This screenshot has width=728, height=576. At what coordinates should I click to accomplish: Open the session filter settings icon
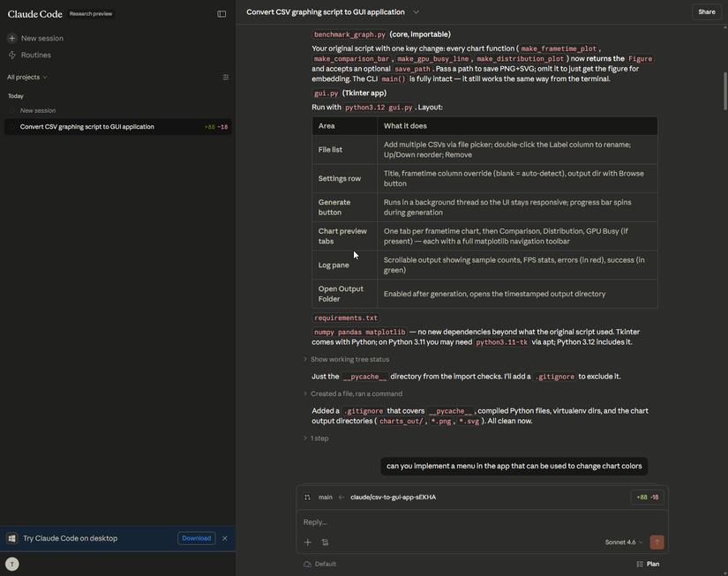click(226, 78)
